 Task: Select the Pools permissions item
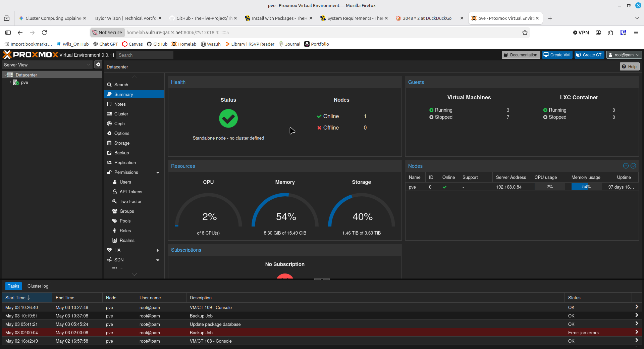134,221
